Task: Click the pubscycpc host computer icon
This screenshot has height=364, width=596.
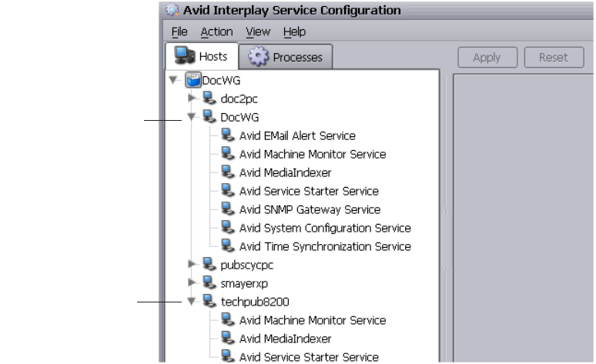Action: pos(209,264)
